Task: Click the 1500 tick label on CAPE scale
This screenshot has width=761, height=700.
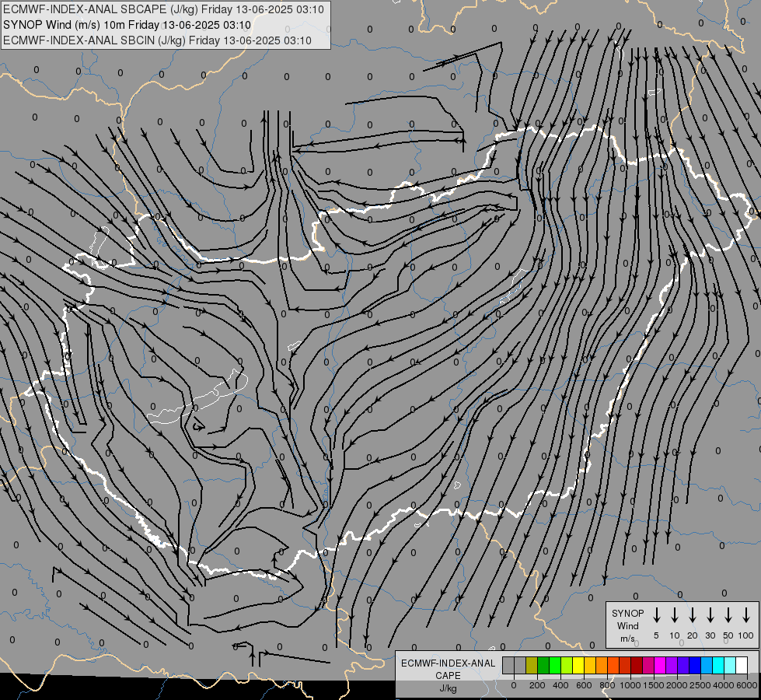Action: click(x=654, y=685)
